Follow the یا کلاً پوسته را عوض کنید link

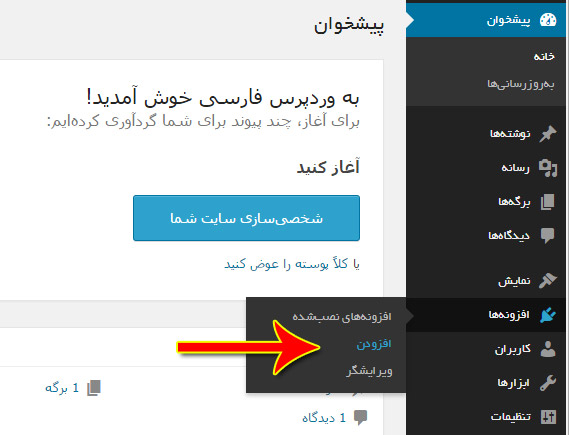(x=292, y=264)
